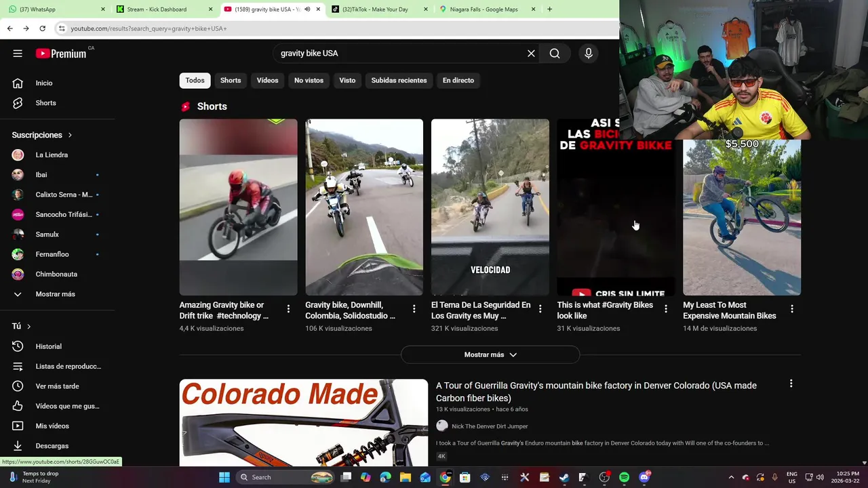The image size is (868, 488).
Task: Open the weather widget Temps to drop
Action: click(x=34, y=477)
